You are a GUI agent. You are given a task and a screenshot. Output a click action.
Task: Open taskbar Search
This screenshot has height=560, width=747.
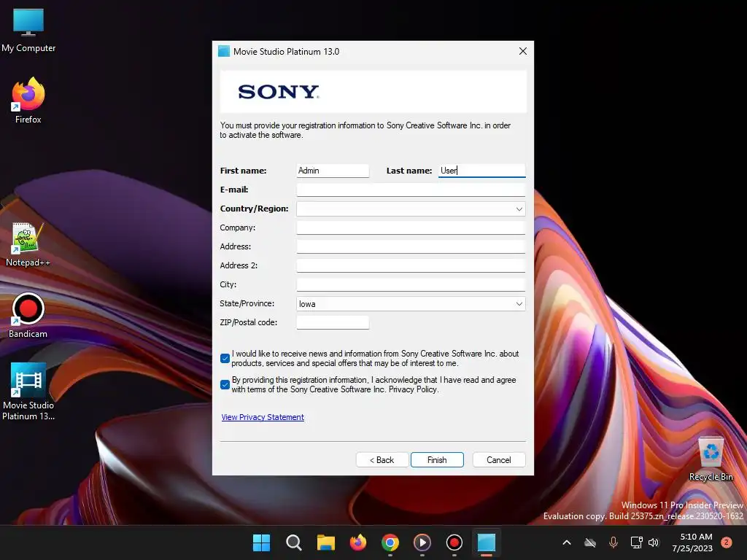(293, 542)
